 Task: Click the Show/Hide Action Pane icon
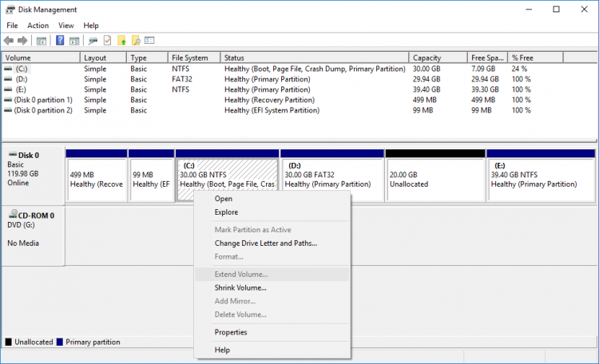(74, 41)
